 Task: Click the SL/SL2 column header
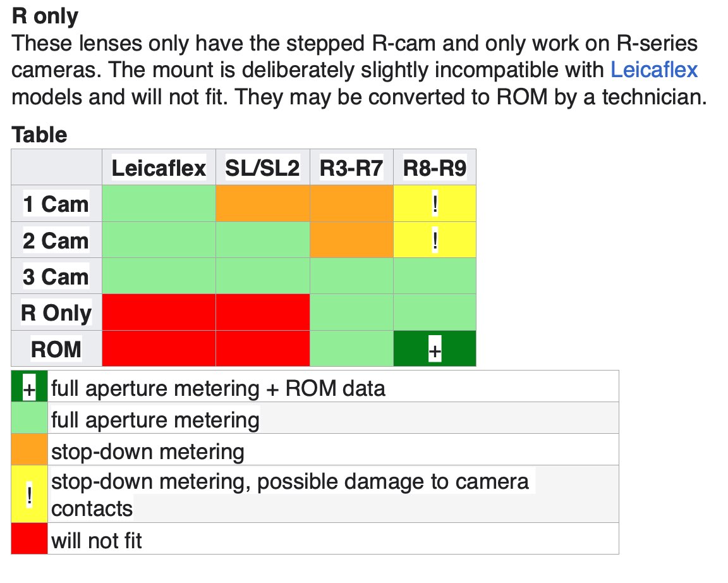click(262, 168)
